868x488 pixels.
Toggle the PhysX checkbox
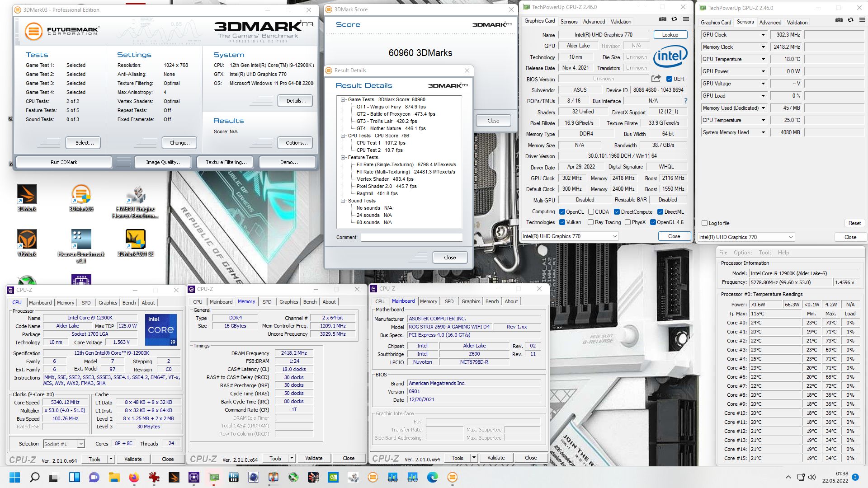pos(627,222)
